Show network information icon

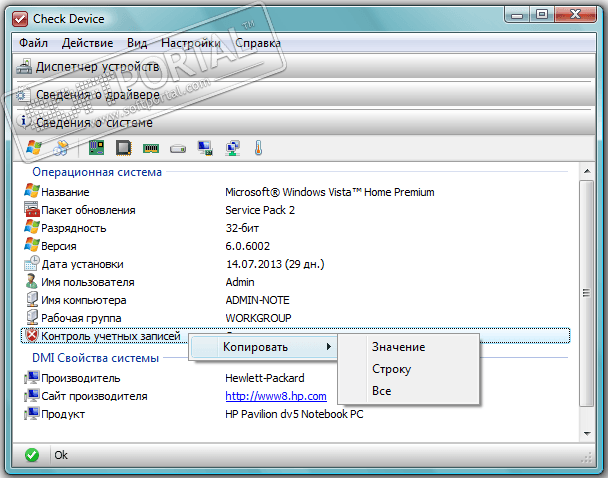pos(232,148)
